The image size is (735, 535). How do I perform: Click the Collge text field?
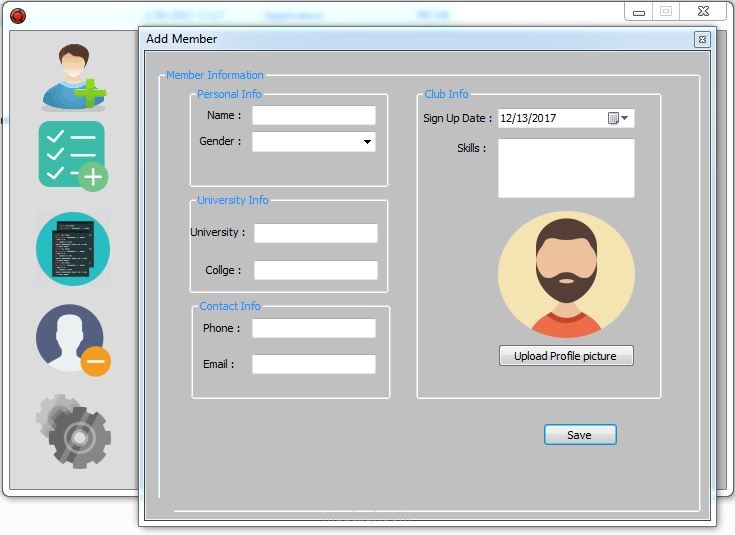point(315,271)
